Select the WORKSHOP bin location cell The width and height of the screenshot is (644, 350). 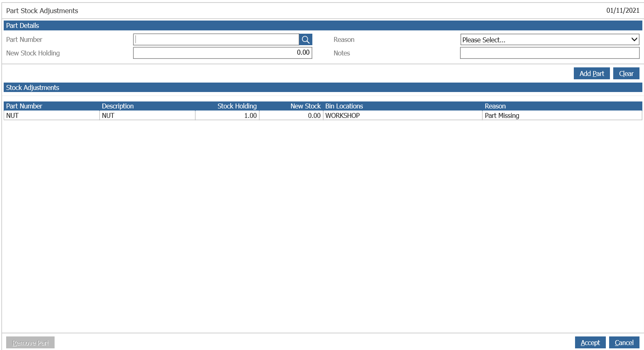coord(403,115)
